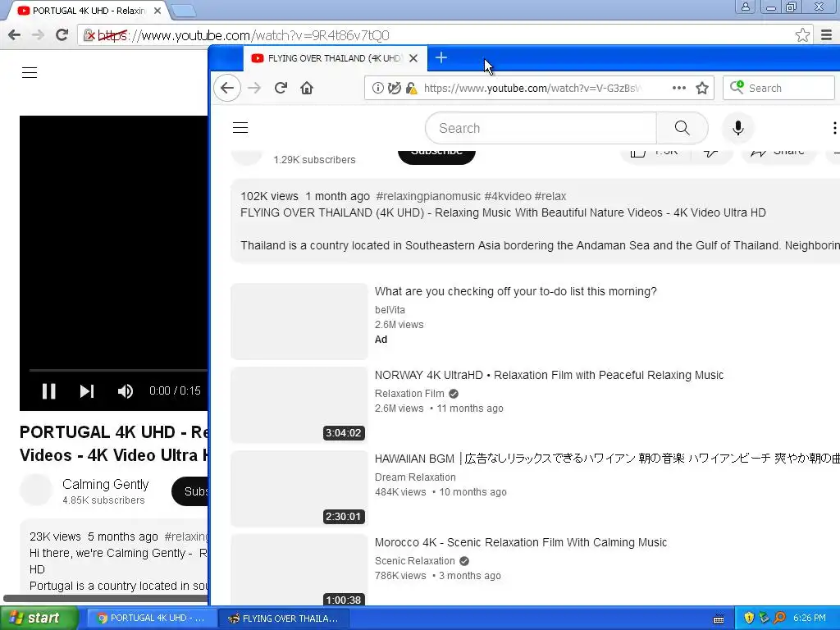
Task: Open Windows start menu
Action: [39, 618]
